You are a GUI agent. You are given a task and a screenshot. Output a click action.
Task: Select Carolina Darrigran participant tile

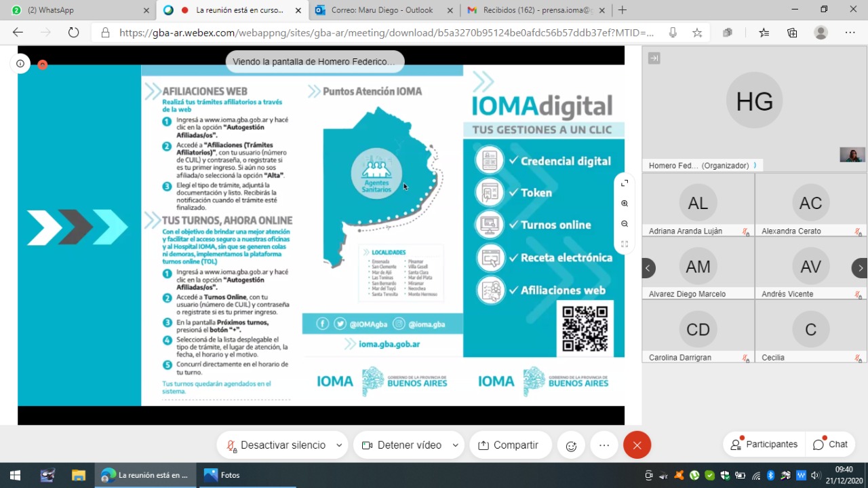pyautogui.click(x=698, y=331)
